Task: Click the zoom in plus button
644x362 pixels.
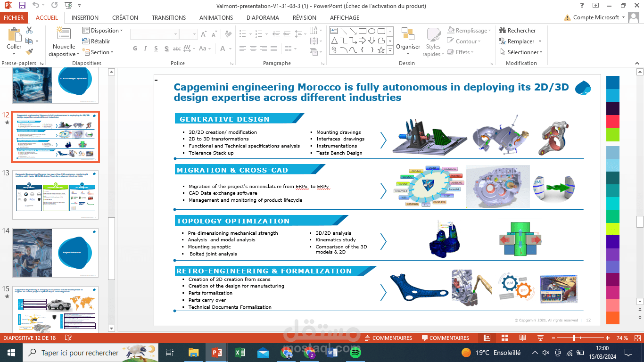Action: click(608, 338)
